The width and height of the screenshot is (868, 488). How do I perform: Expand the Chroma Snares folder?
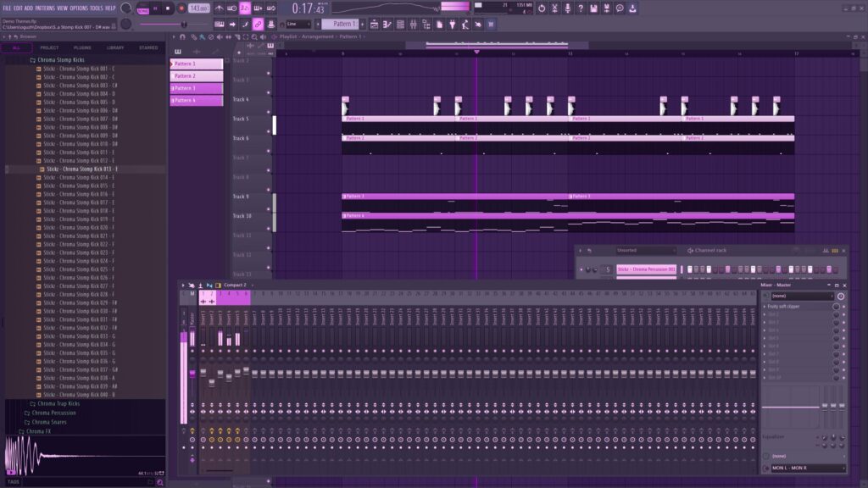(x=49, y=422)
